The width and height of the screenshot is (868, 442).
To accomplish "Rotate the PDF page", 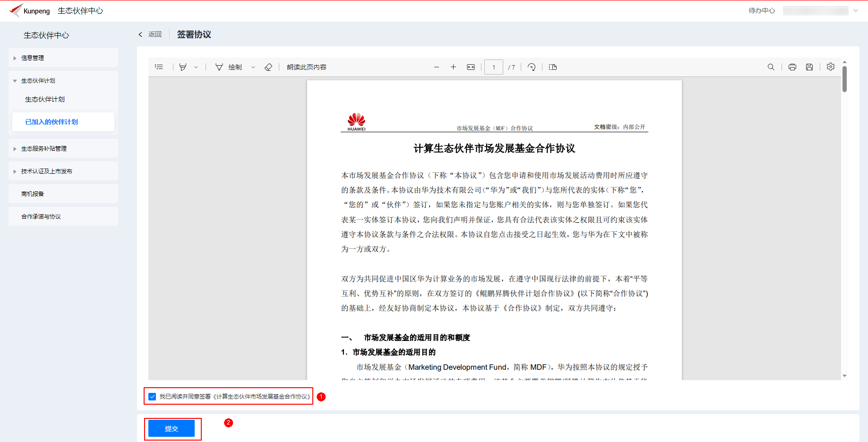I will [532, 67].
